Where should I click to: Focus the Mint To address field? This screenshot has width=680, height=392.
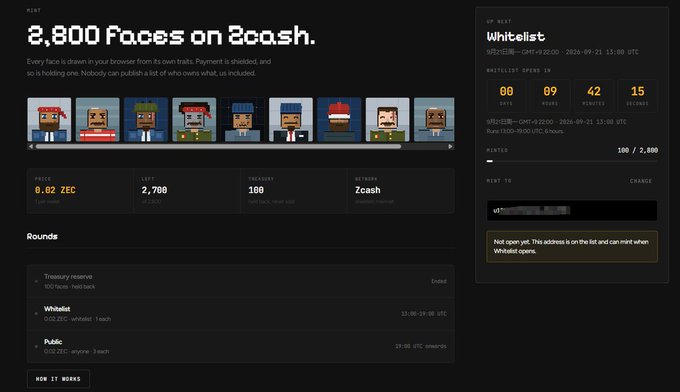pos(572,210)
